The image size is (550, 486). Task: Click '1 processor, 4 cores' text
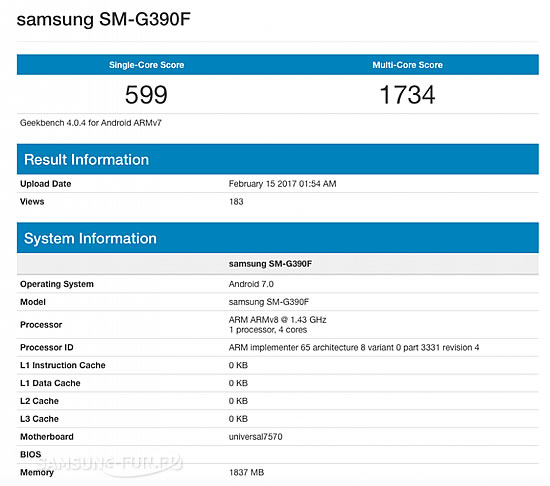pos(268,330)
